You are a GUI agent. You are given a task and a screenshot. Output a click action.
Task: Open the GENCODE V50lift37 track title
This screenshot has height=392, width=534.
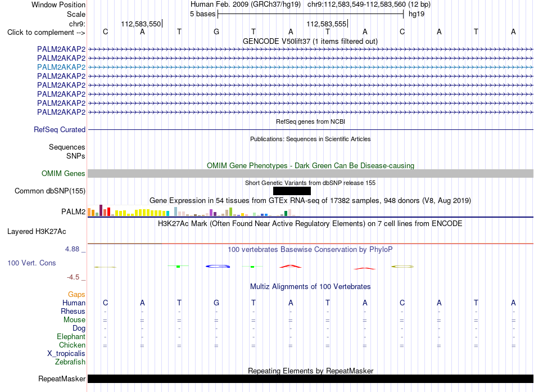point(310,41)
